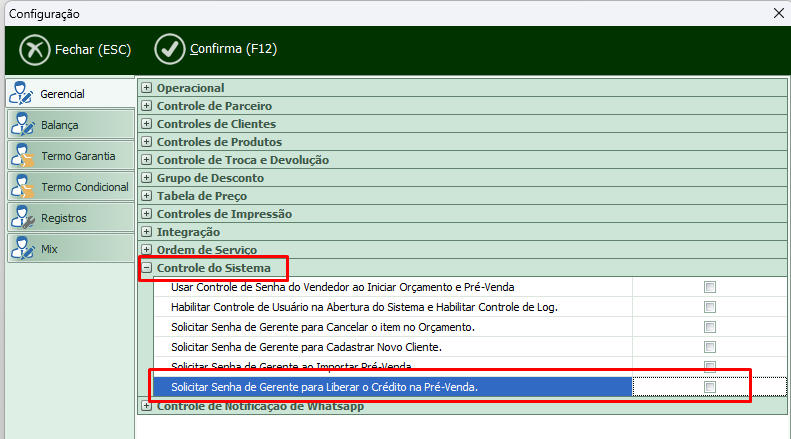Enable Usar Controle de Senha do Vendedor checkbox
This screenshot has width=791, height=439.
click(710, 287)
